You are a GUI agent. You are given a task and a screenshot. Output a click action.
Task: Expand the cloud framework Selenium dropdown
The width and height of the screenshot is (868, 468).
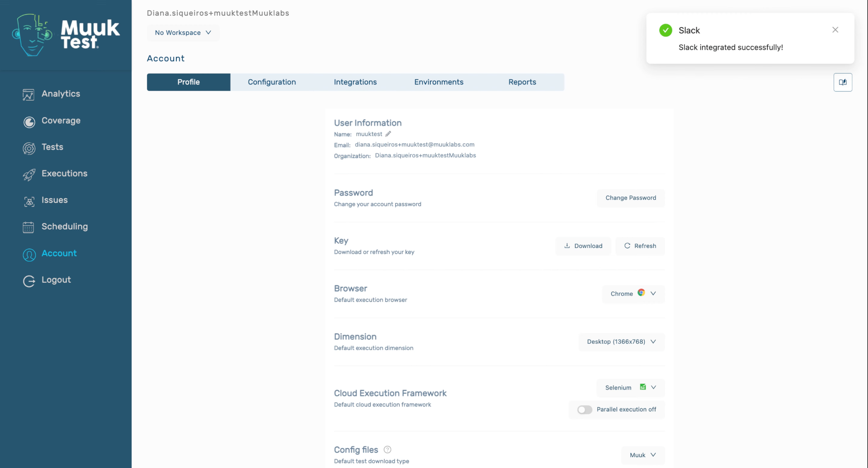[630, 387]
